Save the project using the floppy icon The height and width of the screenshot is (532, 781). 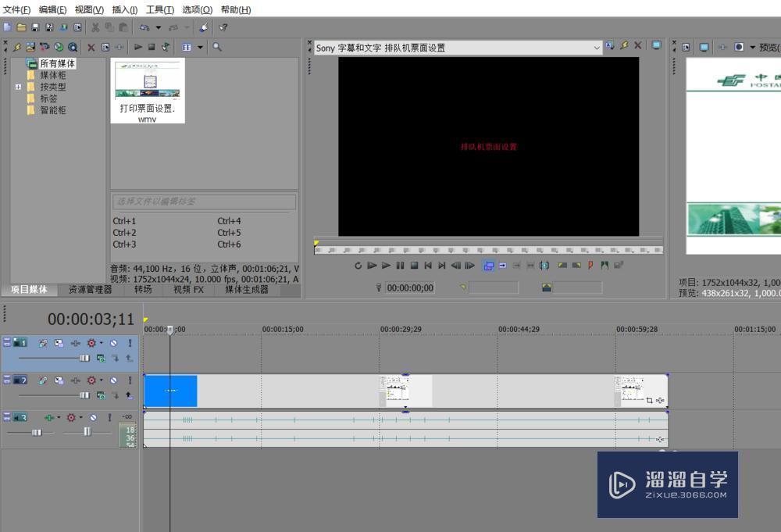click(x=35, y=27)
